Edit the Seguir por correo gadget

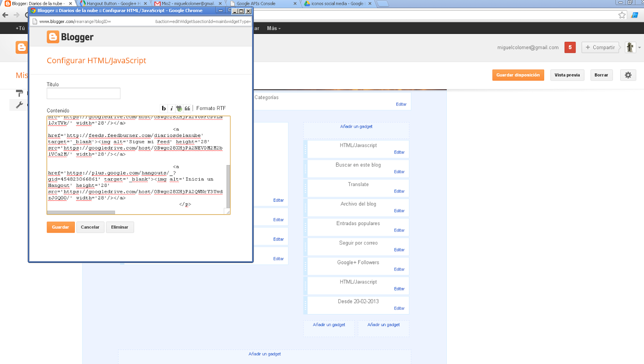point(399,250)
